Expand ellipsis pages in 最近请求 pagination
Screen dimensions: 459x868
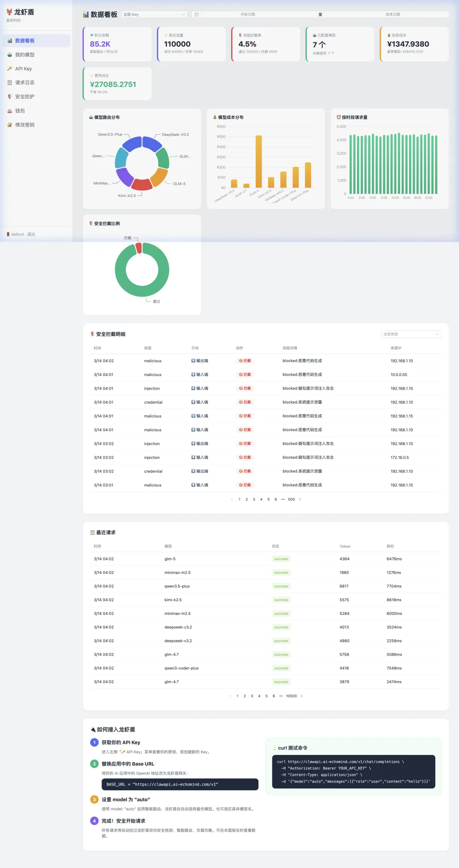pyautogui.click(x=281, y=696)
